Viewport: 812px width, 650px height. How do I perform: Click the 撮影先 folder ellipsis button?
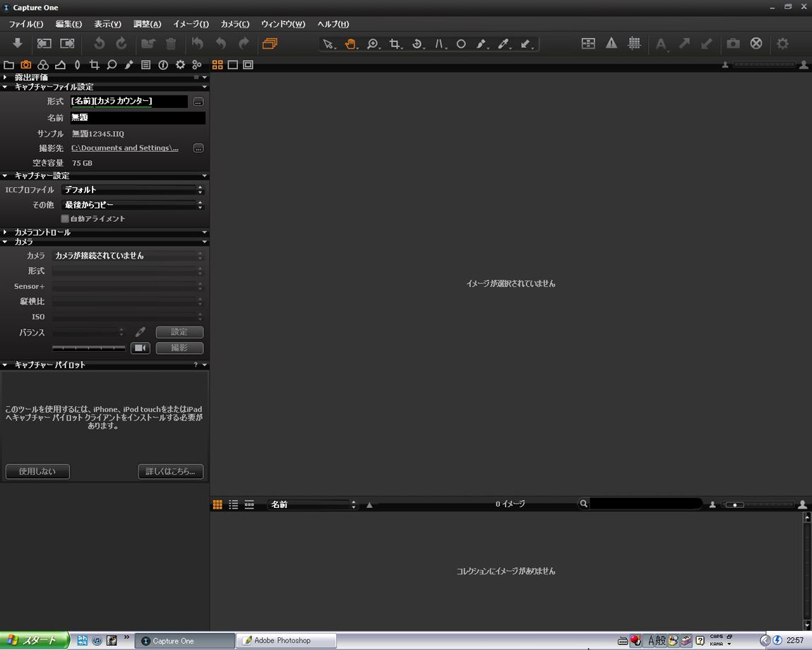pos(198,148)
